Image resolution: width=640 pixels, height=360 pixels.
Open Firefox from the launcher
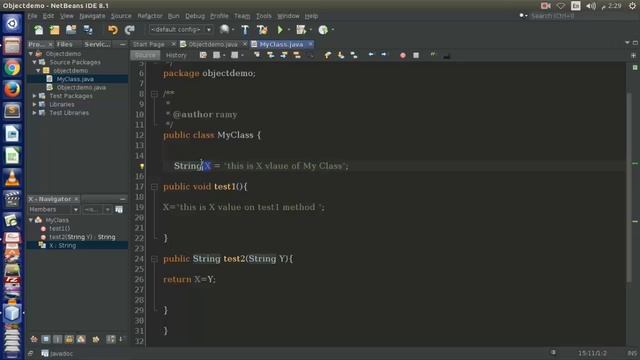point(12,89)
